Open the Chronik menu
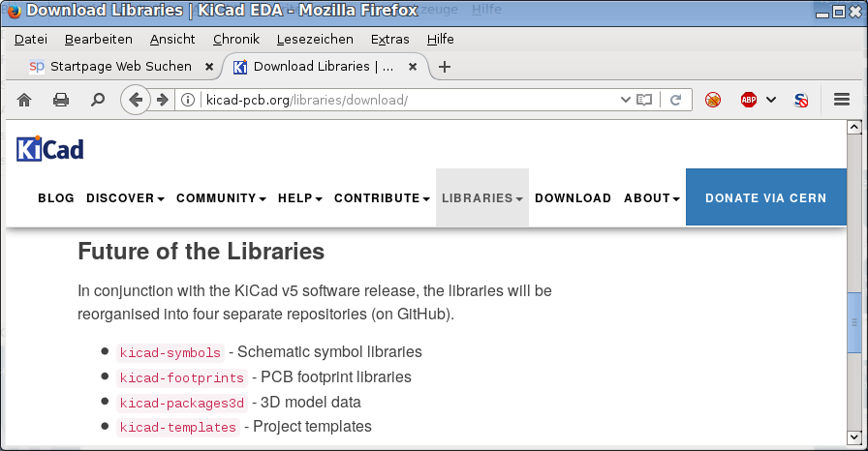 (236, 40)
